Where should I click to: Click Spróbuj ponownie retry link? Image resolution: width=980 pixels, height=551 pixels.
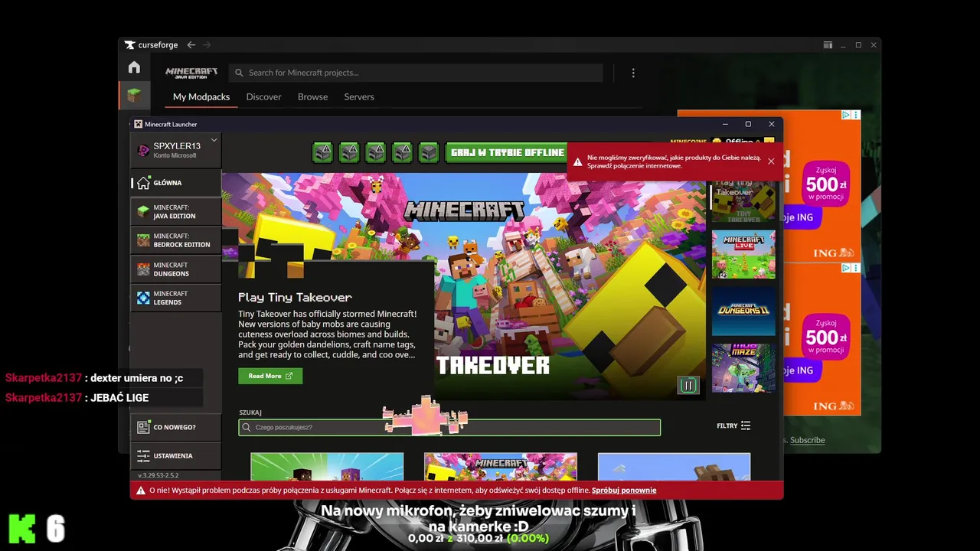point(624,490)
